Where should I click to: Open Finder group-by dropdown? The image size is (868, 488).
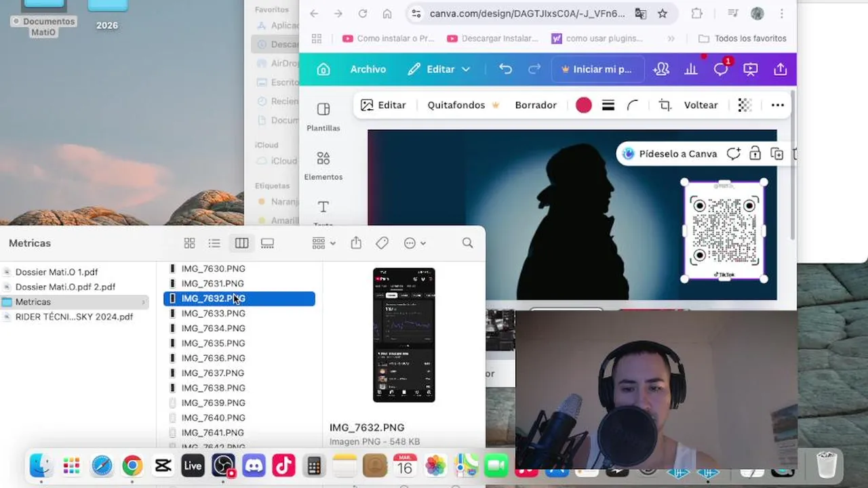coord(323,243)
